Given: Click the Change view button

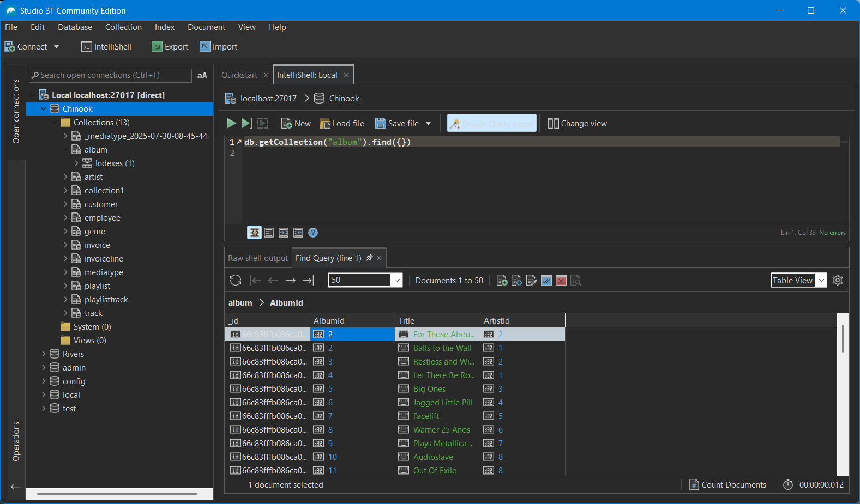Looking at the screenshot, I should tap(577, 124).
